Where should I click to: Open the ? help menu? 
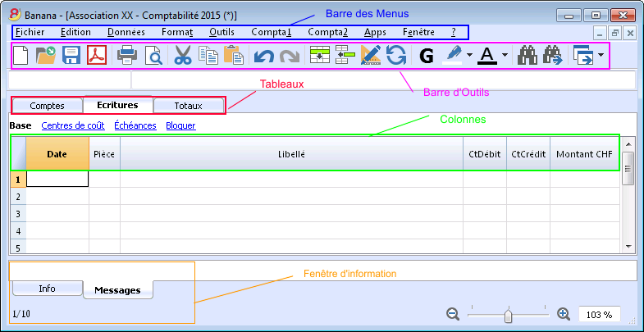point(454,32)
